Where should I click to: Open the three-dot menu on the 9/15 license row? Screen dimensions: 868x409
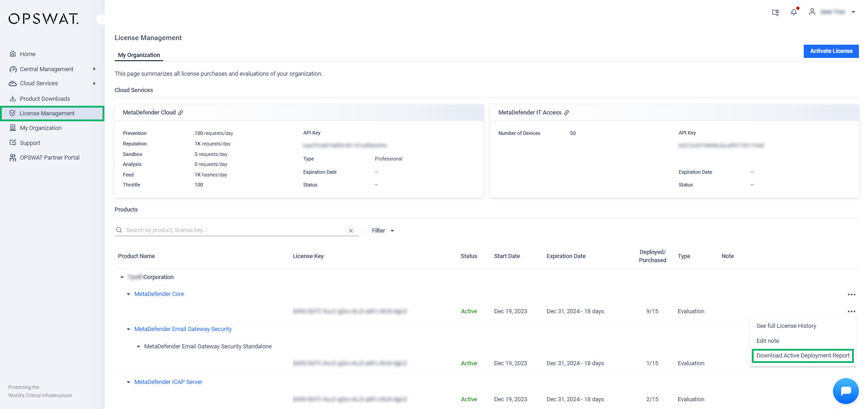tap(851, 311)
